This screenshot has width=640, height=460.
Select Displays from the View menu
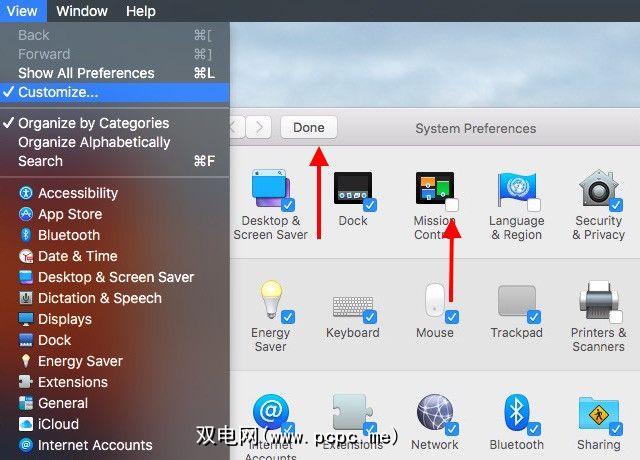(x=115, y=319)
